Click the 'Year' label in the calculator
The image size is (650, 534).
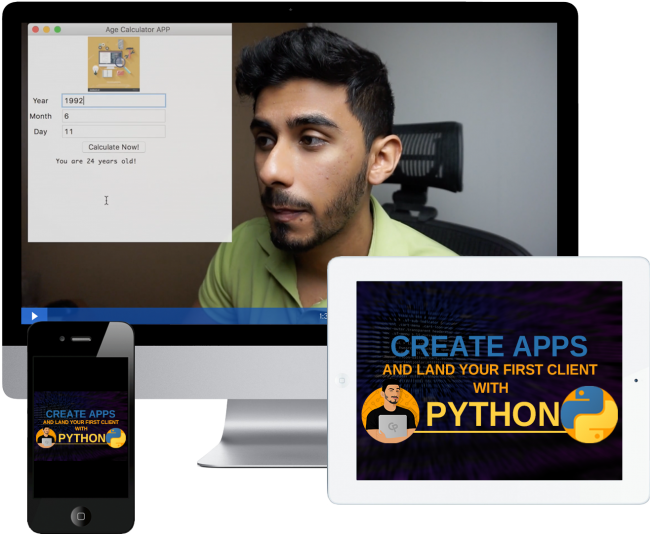click(40, 101)
